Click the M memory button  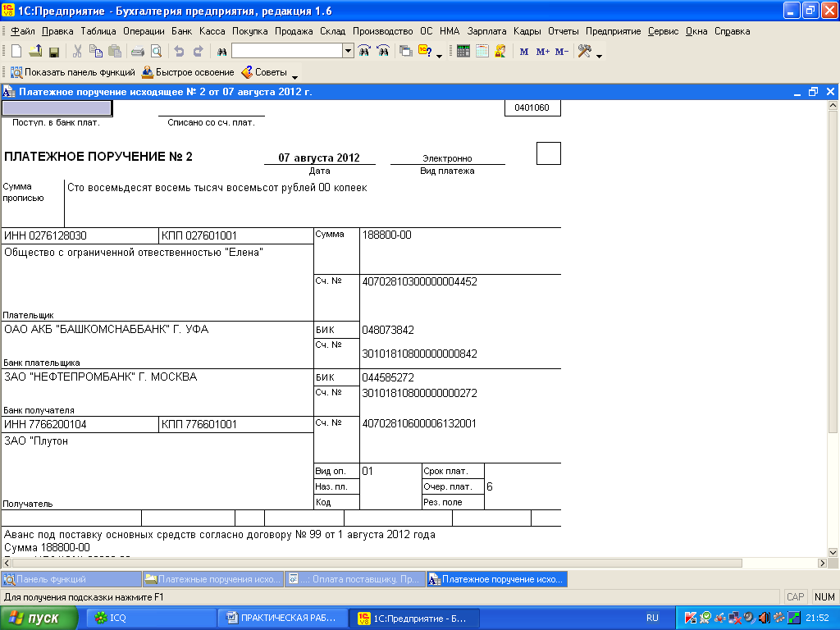tap(524, 52)
